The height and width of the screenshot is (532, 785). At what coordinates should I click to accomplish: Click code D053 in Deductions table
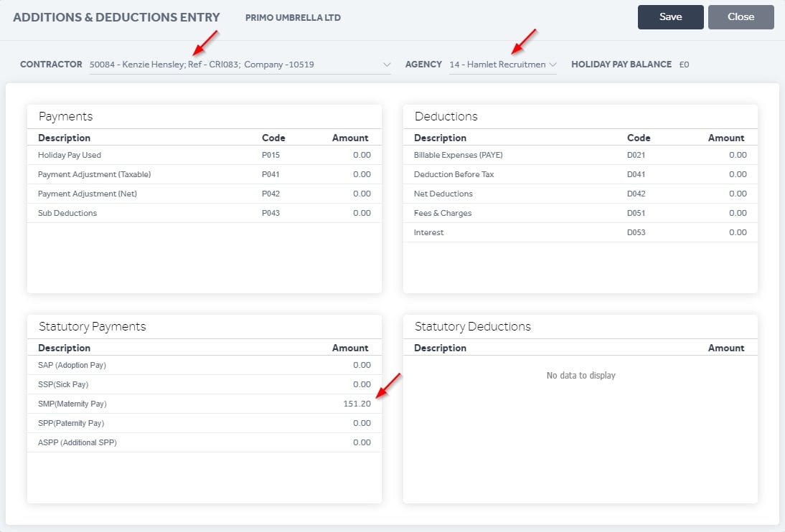click(x=636, y=232)
